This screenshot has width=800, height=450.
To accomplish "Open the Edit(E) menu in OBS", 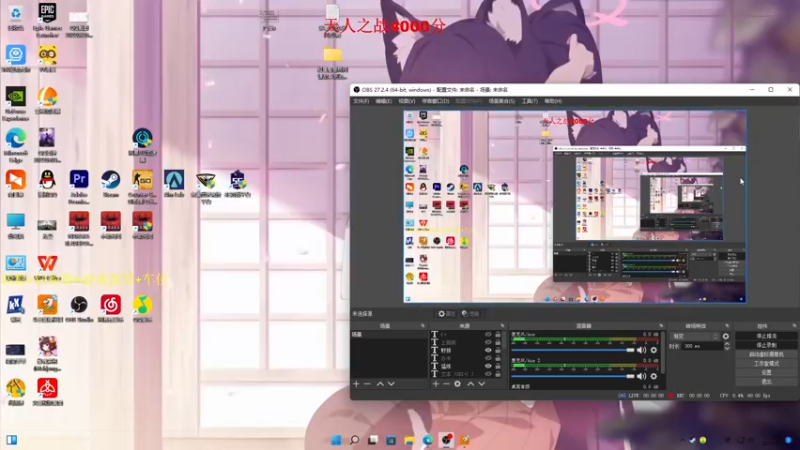I will click(384, 101).
